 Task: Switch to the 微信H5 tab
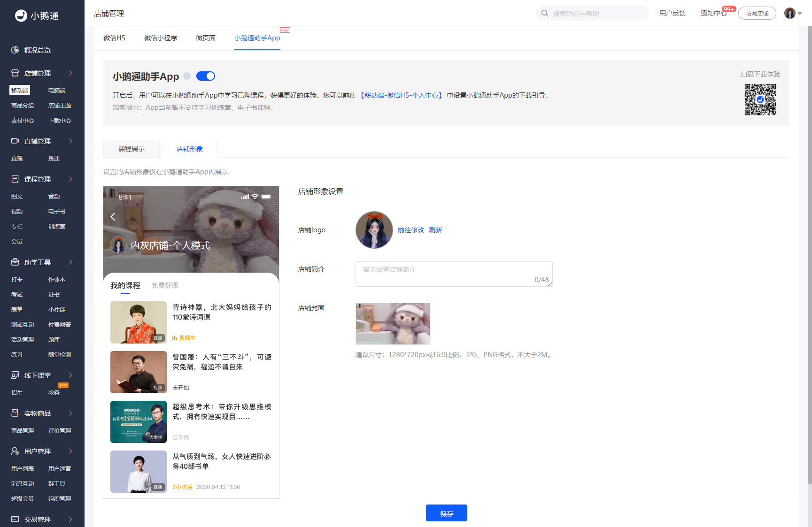(x=114, y=38)
